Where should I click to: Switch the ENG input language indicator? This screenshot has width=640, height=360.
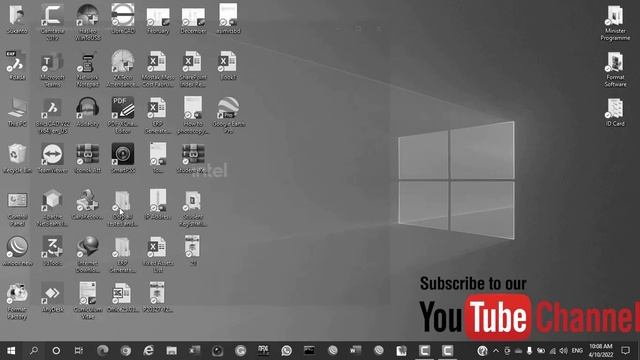point(577,351)
